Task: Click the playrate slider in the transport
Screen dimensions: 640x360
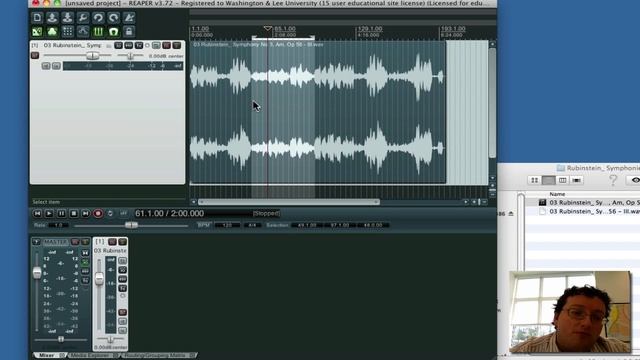Action: click(x=131, y=225)
